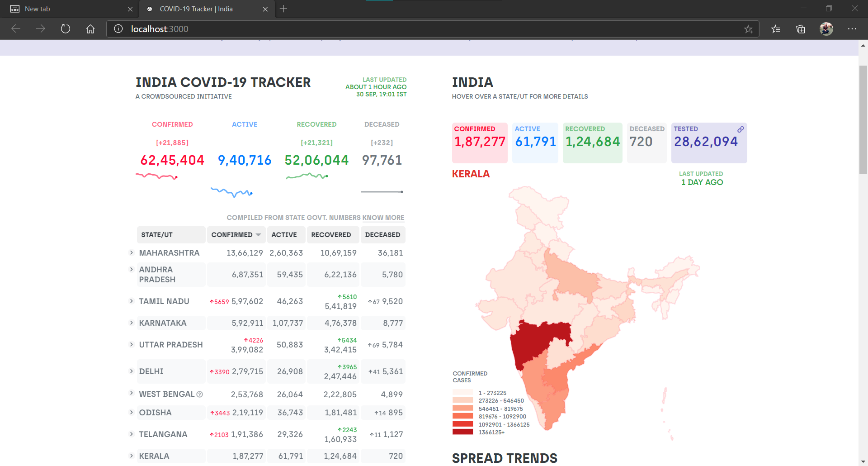Click Maharashtra confirmed value 13,66,129
The width and height of the screenshot is (868, 466).
click(245, 253)
